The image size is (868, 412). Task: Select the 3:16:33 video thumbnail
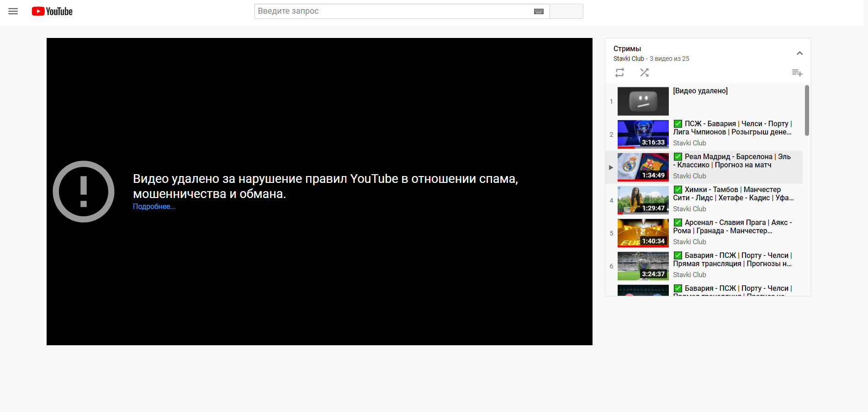click(x=643, y=134)
